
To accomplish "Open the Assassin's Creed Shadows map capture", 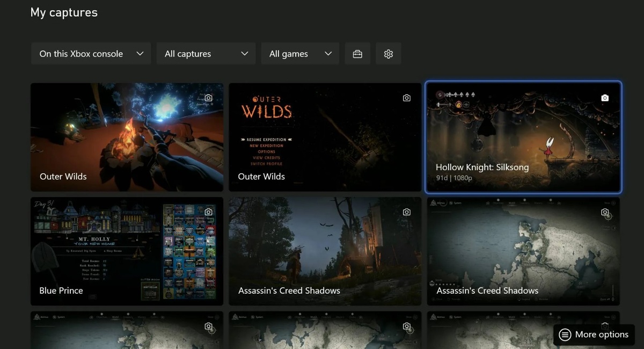I will pyautogui.click(x=523, y=251).
